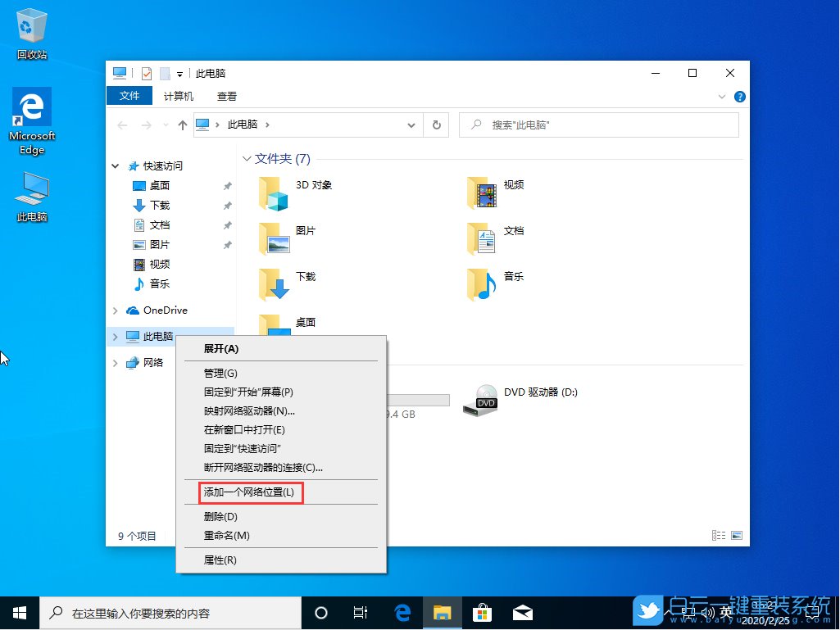Expand the OneDrive tree item
This screenshot has height=630, width=840.
[x=115, y=310]
